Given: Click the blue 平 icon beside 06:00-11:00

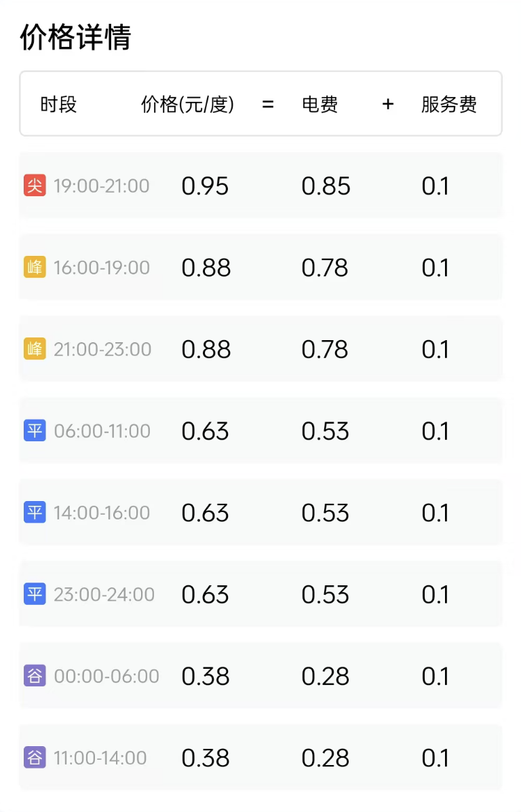Looking at the screenshot, I should (x=35, y=431).
